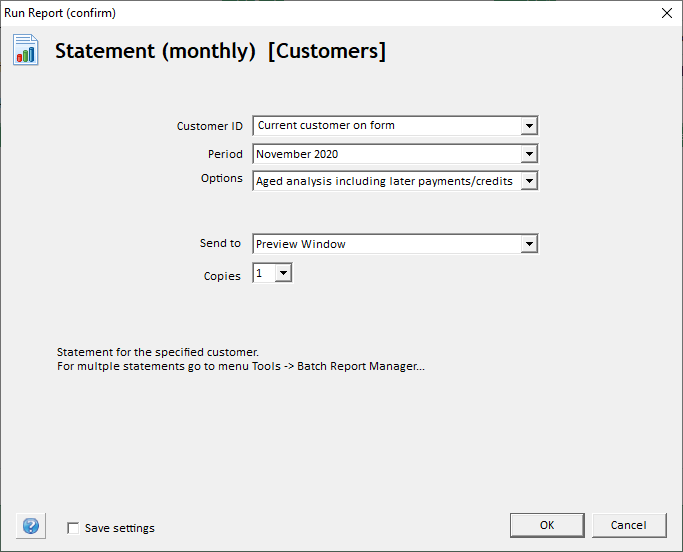Click the 'Run Report (confirm)' title bar

click(60, 13)
